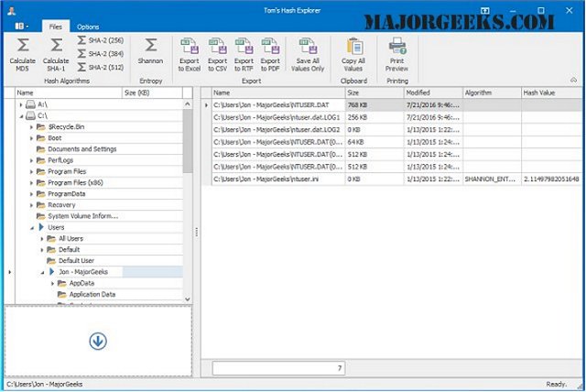Select the SHA-2 (512) algorithm
The height and width of the screenshot is (392, 586).
pyautogui.click(x=101, y=67)
